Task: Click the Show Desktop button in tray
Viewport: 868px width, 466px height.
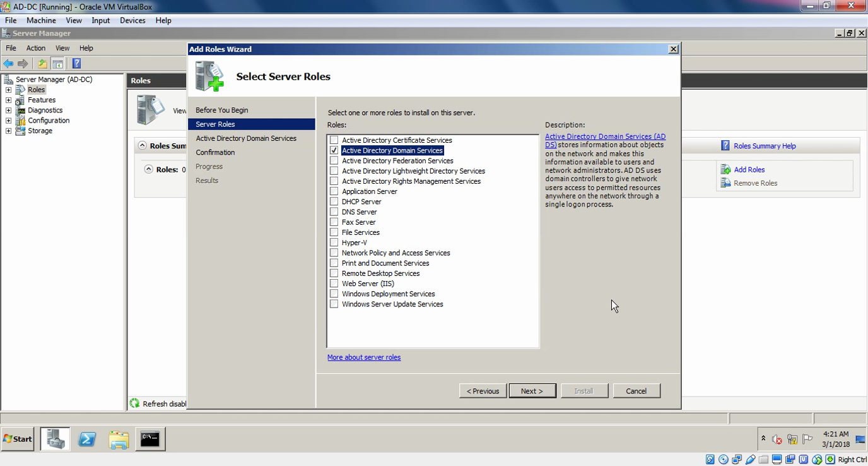Action: coord(861,439)
